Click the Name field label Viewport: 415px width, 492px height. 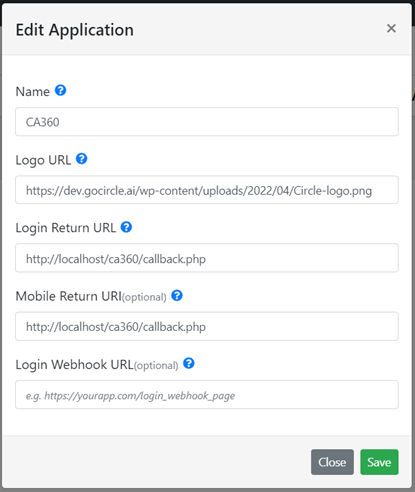click(x=33, y=91)
